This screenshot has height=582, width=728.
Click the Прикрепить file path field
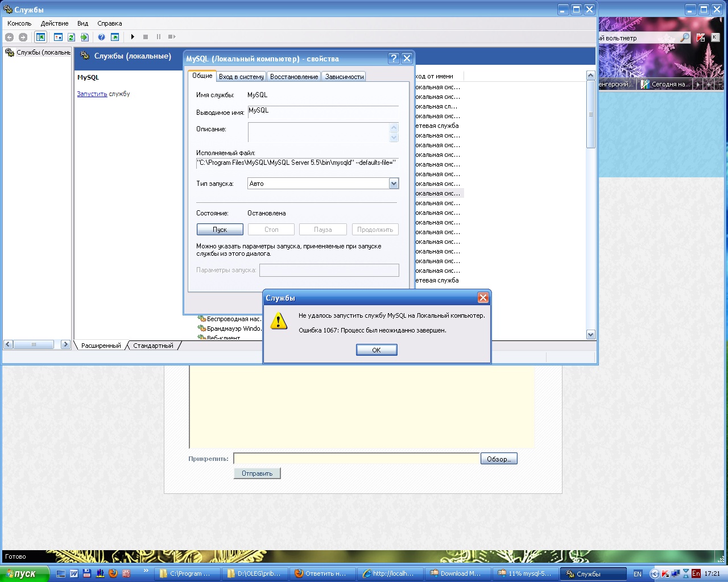pyautogui.click(x=357, y=459)
